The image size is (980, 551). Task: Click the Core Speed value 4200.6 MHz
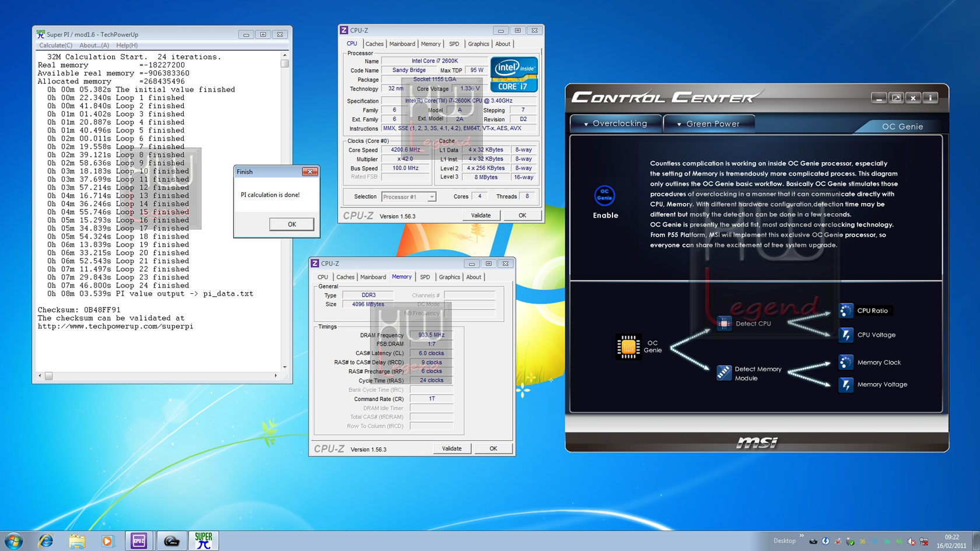click(x=405, y=150)
